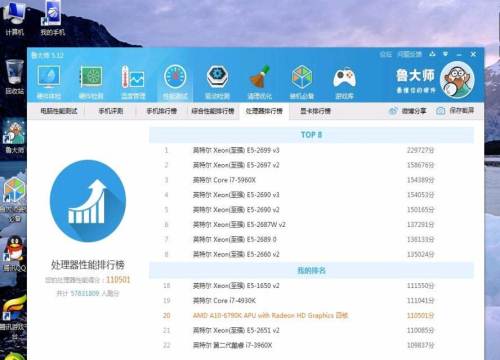Close the 鲁大师 window
This screenshot has height=360, width=500.
(x=473, y=54)
